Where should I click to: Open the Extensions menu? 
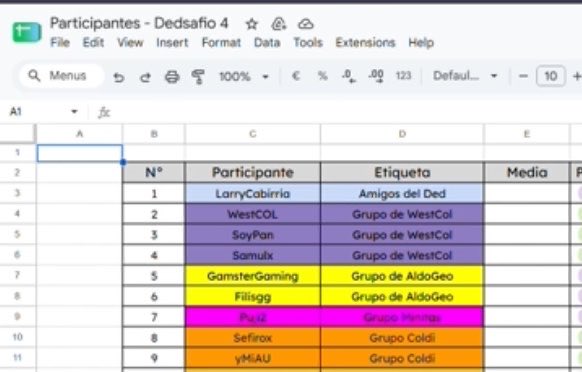point(366,43)
